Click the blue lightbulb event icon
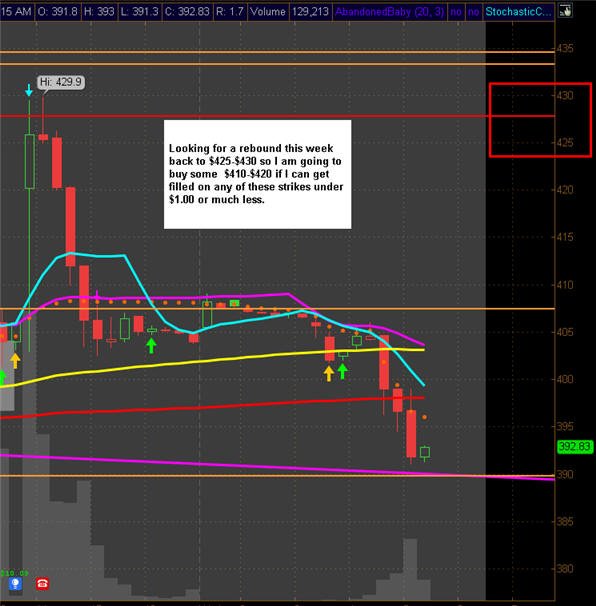Screen dimensions: 596x606 [15, 584]
